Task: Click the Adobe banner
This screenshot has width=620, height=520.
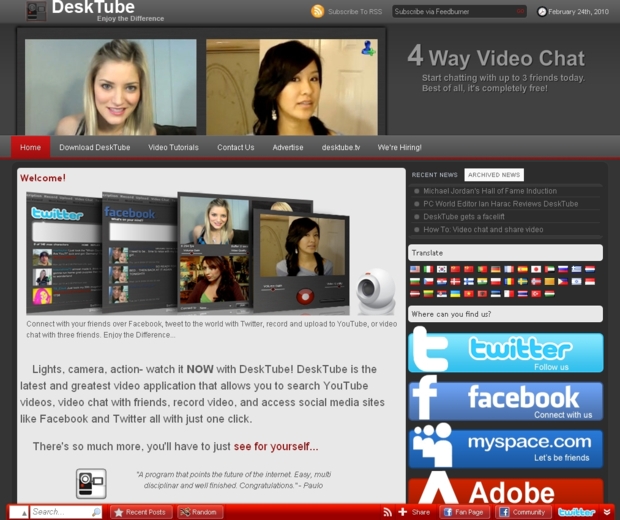Action: (x=506, y=489)
